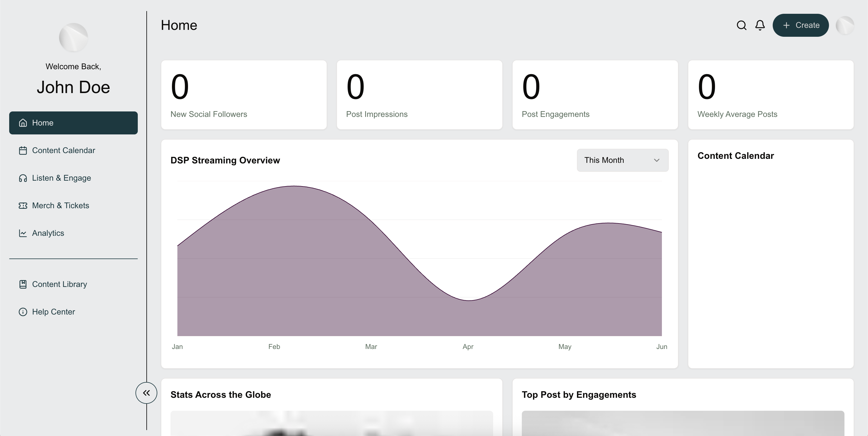Click the Analytics chart icon
The height and width of the screenshot is (436, 868).
pos(23,233)
